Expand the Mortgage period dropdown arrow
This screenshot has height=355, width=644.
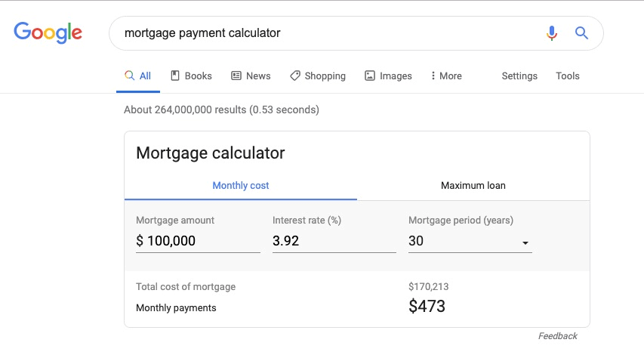pyautogui.click(x=525, y=242)
